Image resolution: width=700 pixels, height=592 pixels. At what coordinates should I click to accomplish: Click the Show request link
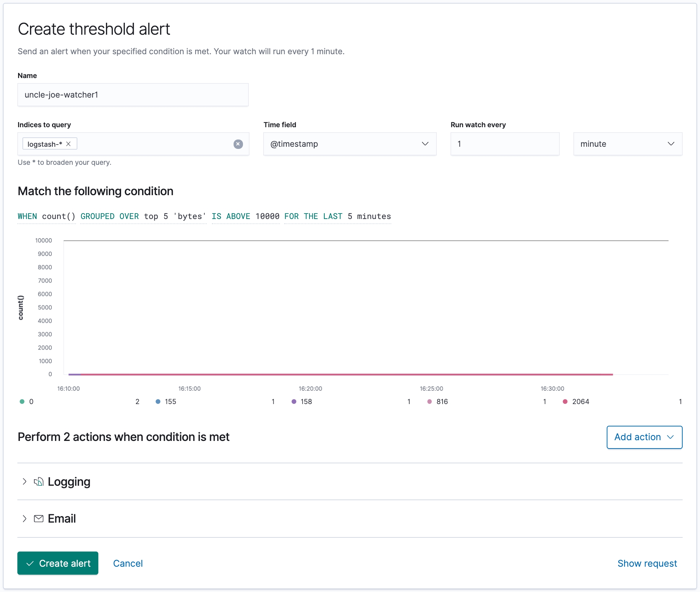(x=647, y=563)
